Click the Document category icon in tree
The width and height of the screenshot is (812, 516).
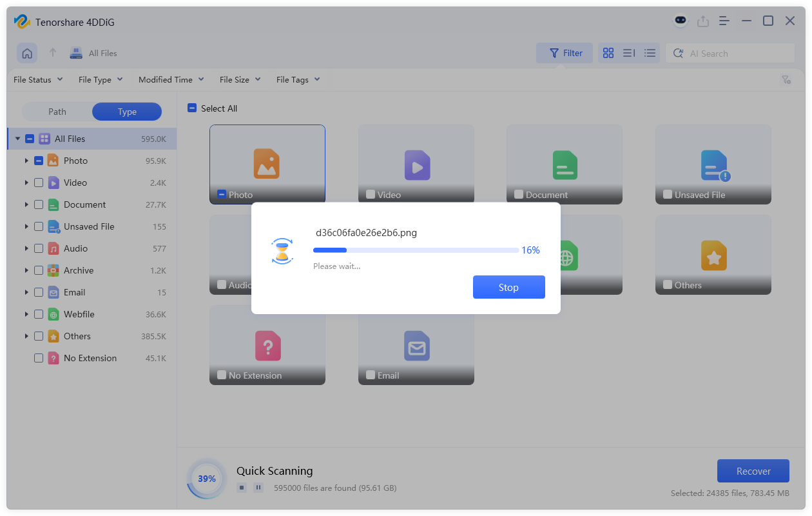[x=53, y=204]
